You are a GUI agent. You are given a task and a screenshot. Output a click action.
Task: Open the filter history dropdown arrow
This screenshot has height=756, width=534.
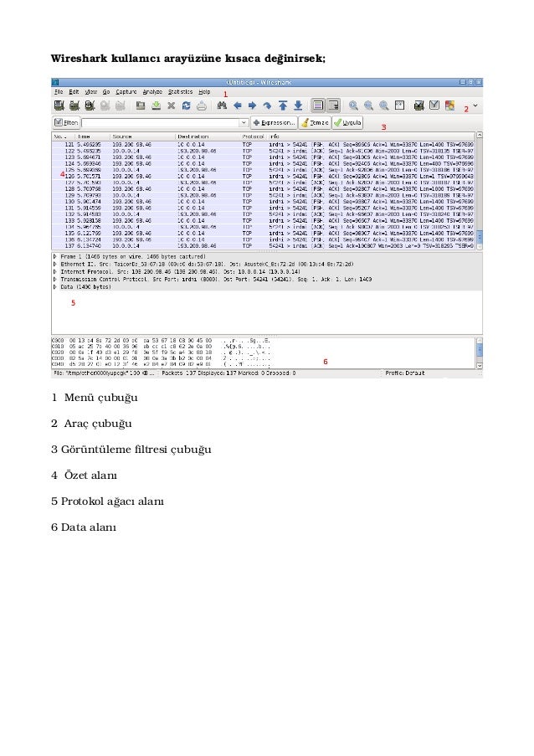click(244, 122)
